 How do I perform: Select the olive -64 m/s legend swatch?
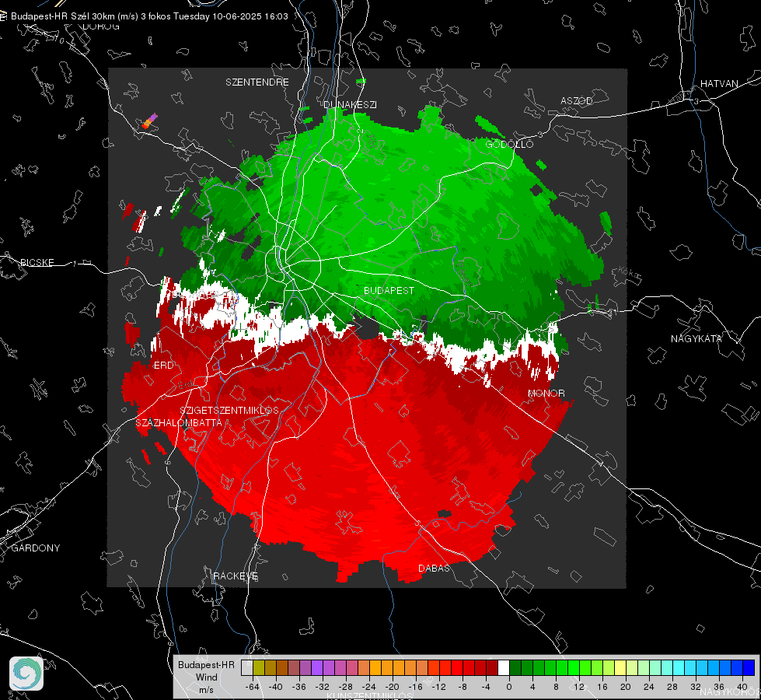[259, 667]
